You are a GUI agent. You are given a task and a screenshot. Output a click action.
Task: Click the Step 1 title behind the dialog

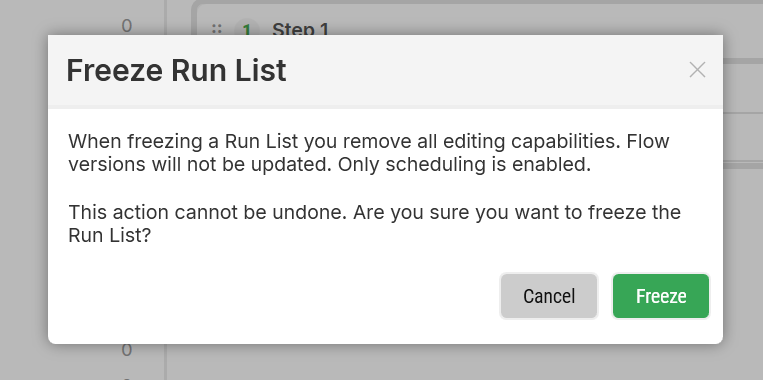pyautogui.click(x=300, y=28)
